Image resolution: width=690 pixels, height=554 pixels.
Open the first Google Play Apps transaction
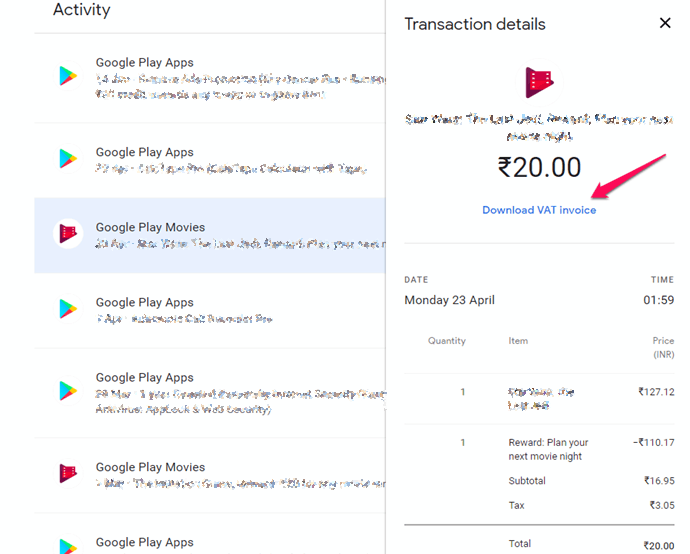point(210,78)
